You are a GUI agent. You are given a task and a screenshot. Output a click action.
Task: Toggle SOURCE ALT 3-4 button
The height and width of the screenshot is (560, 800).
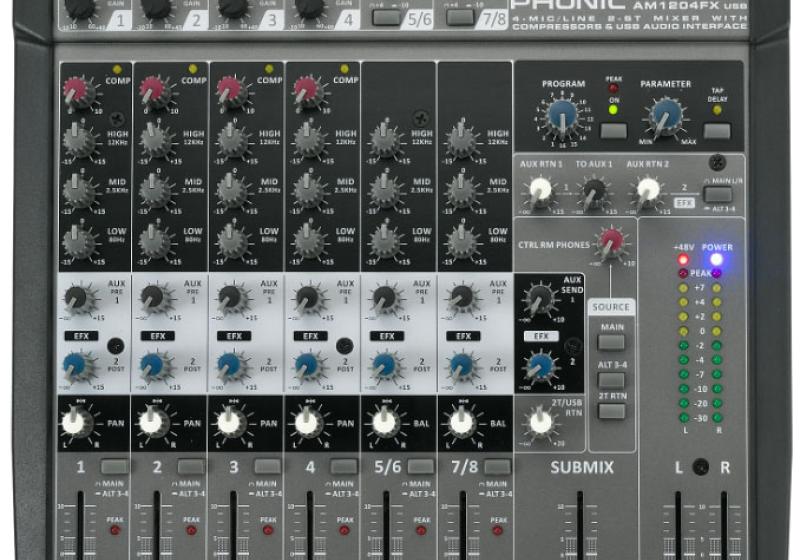(611, 380)
